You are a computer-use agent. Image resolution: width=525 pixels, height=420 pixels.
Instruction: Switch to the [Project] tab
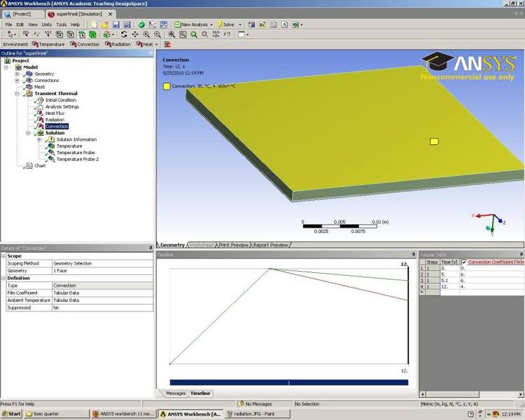click(22, 14)
